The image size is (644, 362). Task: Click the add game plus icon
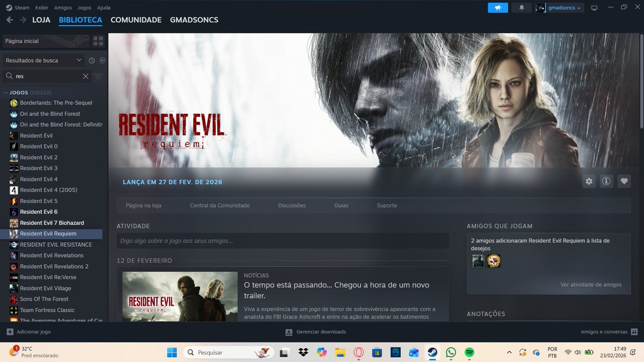(x=10, y=332)
